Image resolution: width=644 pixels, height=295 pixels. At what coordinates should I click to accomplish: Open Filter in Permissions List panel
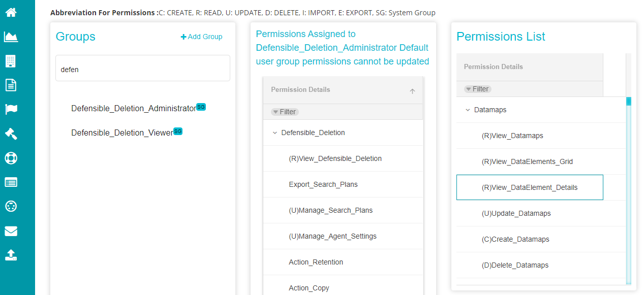point(478,89)
